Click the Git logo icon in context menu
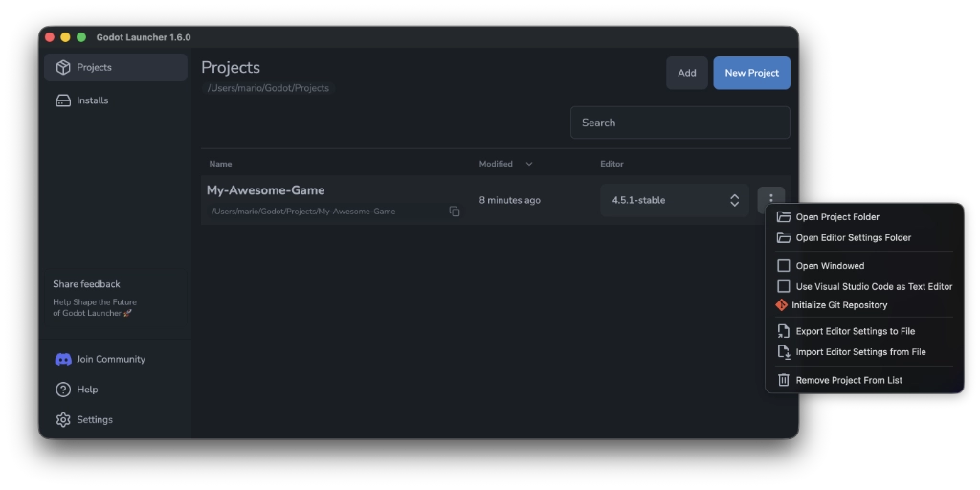980x490 pixels. click(781, 305)
